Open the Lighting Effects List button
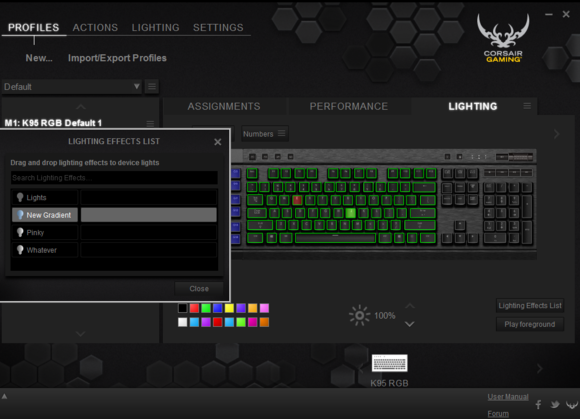 tap(530, 306)
